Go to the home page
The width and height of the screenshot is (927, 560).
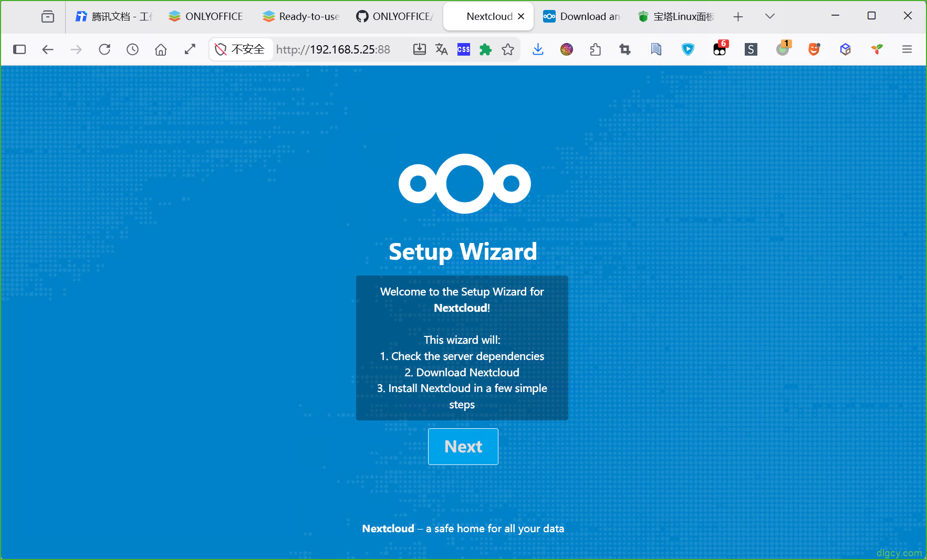pyautogui.click(x=161, y=49)
